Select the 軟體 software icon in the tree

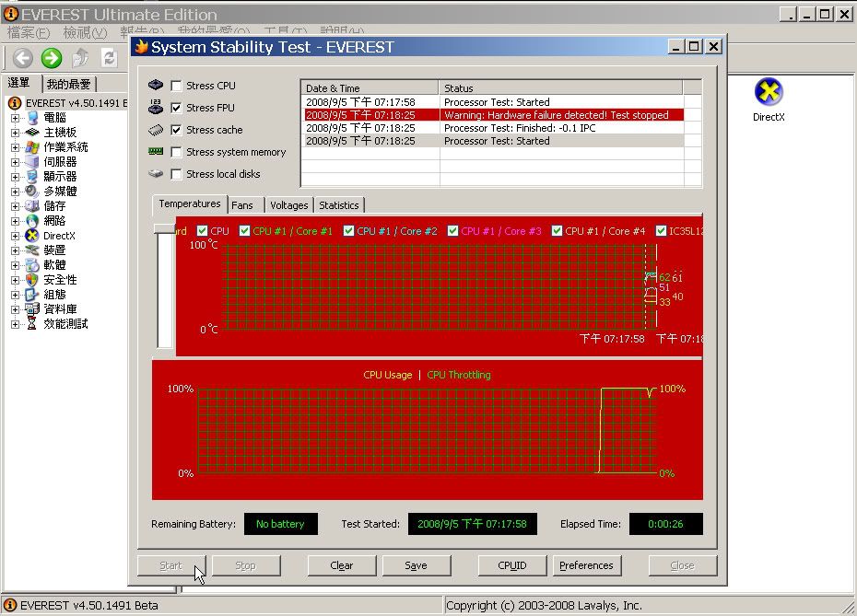point(32,265)
